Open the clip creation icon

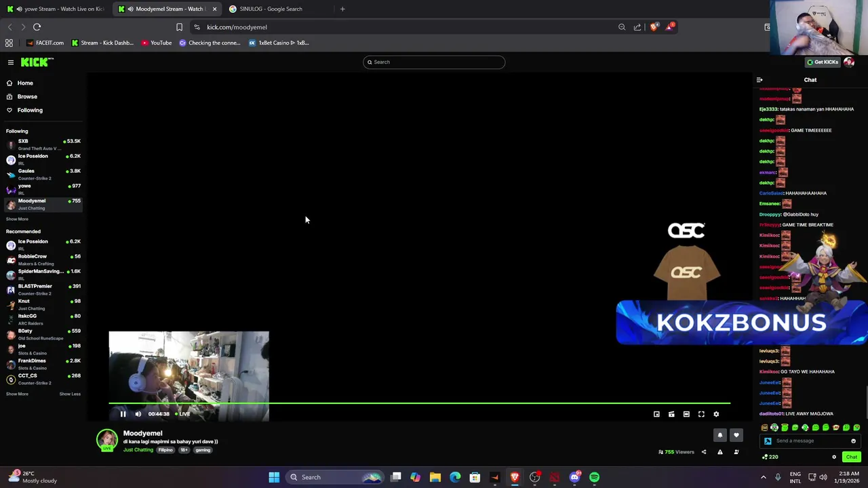coord(671,414)
